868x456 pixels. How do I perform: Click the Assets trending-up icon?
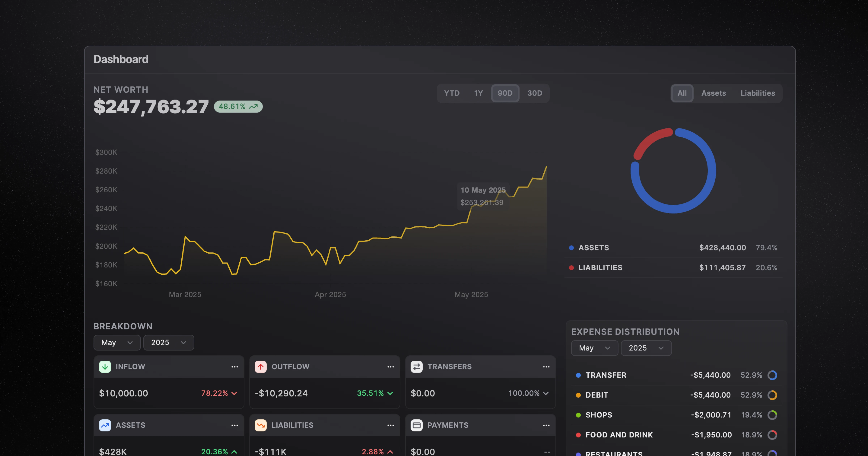[x=105, y=425]
